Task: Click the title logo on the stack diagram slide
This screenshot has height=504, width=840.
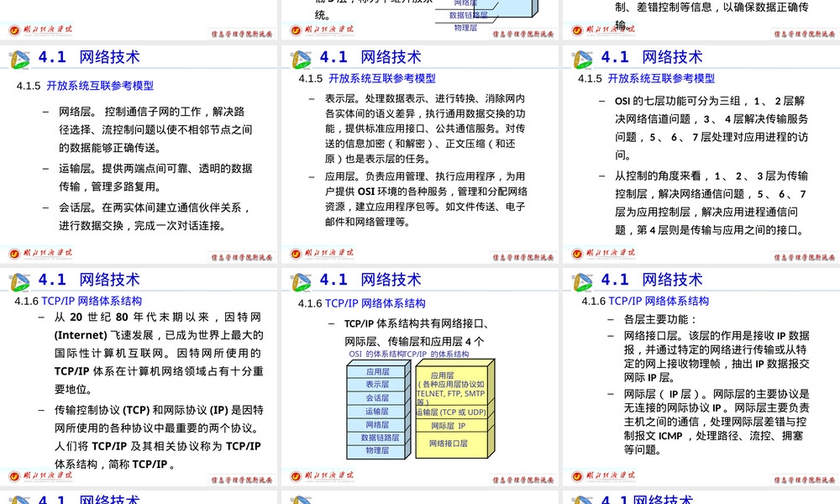Action: pos(301,282)
